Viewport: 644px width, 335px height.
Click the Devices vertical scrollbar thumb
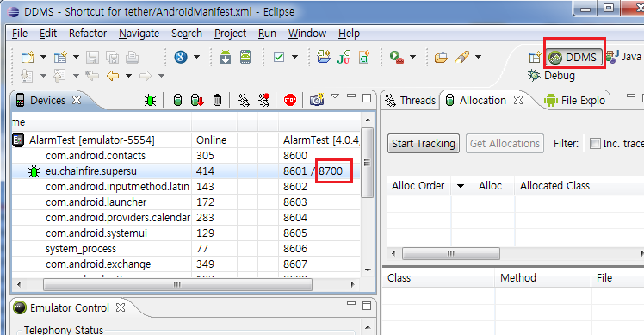pos(367,163)
